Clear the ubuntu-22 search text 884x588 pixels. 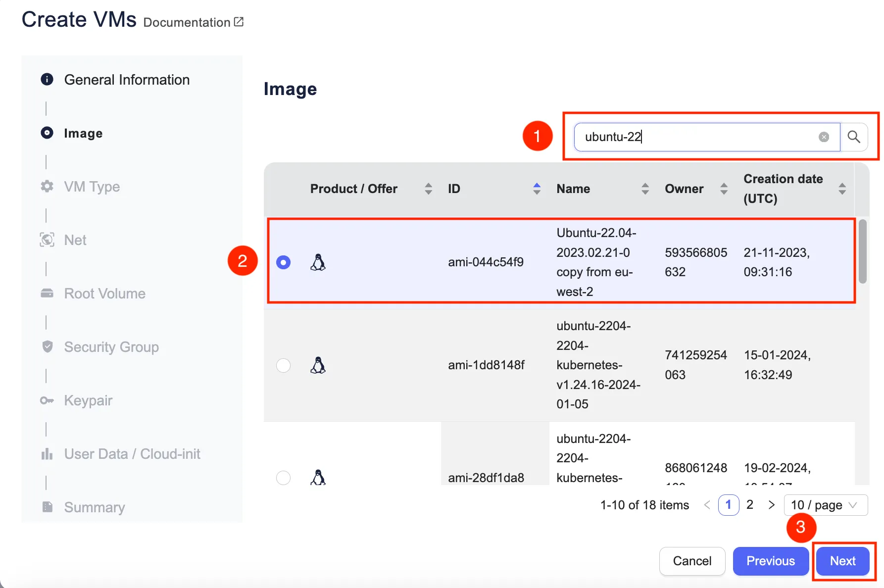(x=824, y=137)
